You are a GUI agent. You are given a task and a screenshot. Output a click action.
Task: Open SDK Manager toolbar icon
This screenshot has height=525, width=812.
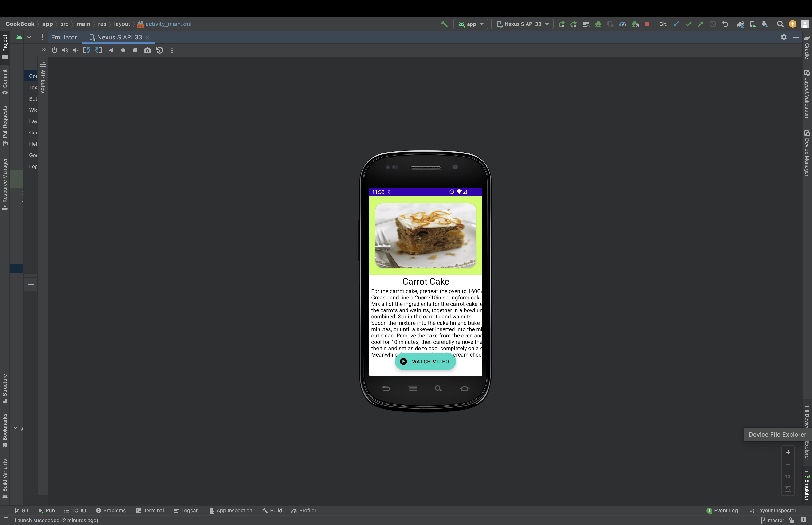click(x=765, y=24)
